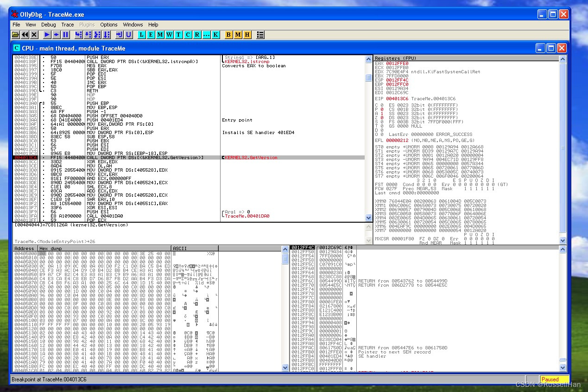Click the Execute till return icon
The width and height of the screenshot is (588, 392).
120,35
